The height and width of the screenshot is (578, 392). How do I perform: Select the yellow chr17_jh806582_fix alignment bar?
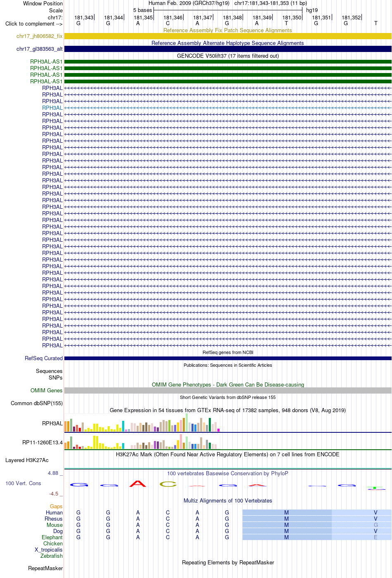click(x=228, y=36)
